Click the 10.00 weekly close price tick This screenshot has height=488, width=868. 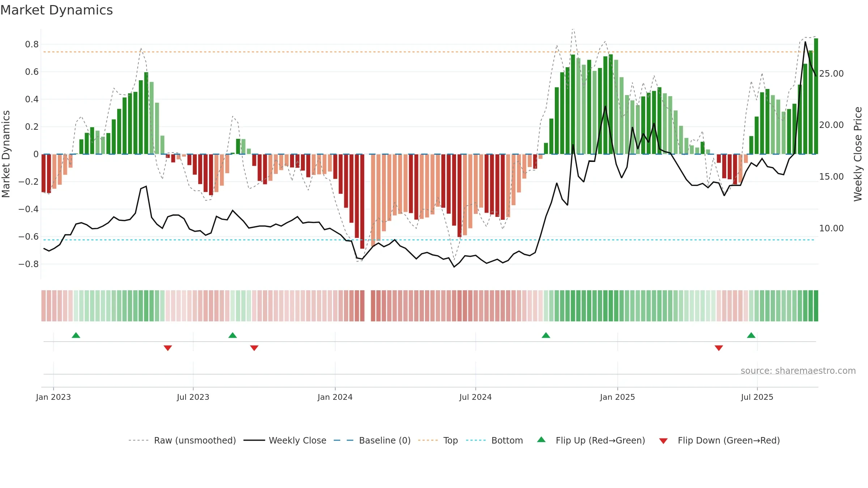pyautogui.click(x=831, y=228)
